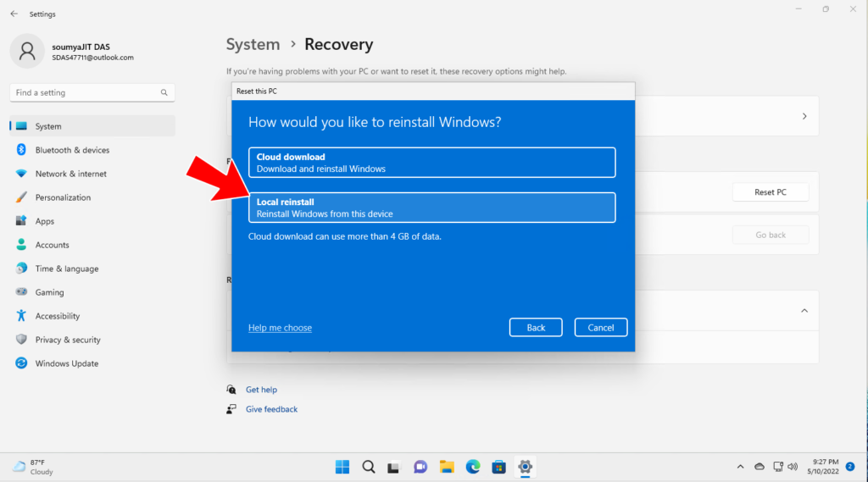Open the Get help link
Image resolution: width=868 pixels, height=482 pixels.
pyautogui.click(x=261, y=390)
